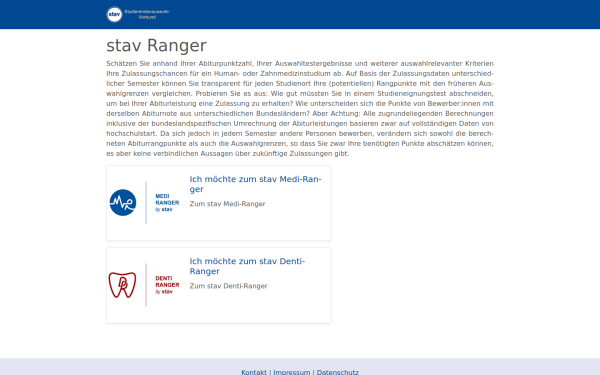Open the Datenschutz footer link
Image resolution: width=600 pixels, height=375 pixels.
coord(338,372)
